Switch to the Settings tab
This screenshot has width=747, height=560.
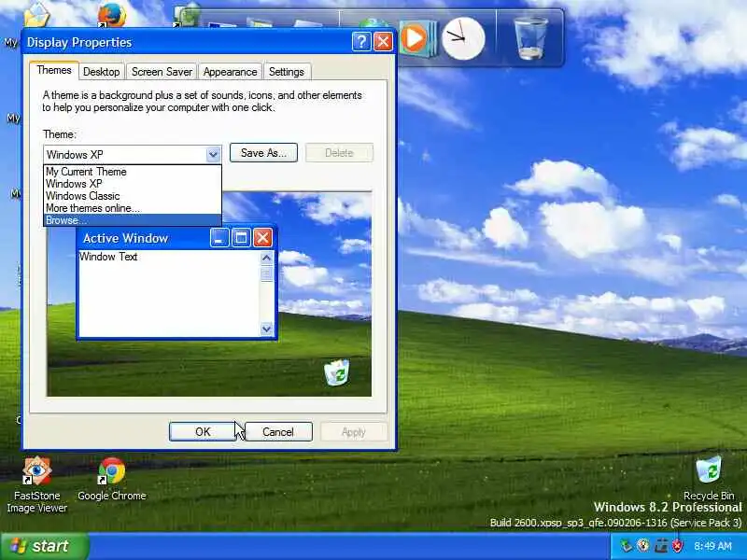(x=287, y=72)
